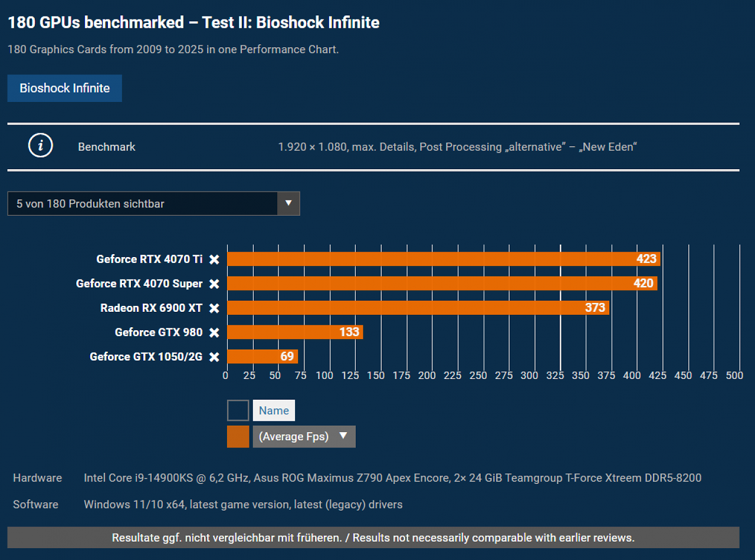The height and width of the screenshot is (560, 755).
Task: Click the RX 6900 XT 373 bar
Action: [418, 308]
